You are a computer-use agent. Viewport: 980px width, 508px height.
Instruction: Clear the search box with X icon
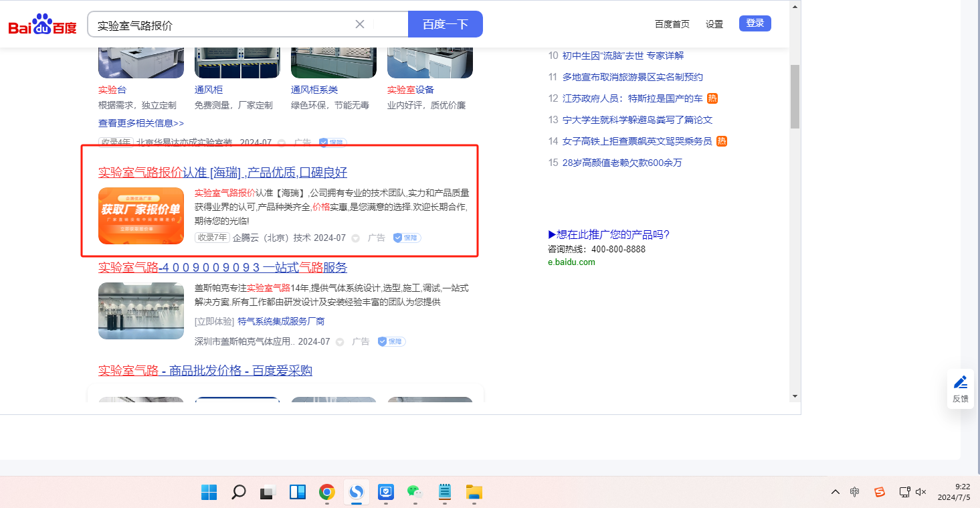tap(359, 24)
